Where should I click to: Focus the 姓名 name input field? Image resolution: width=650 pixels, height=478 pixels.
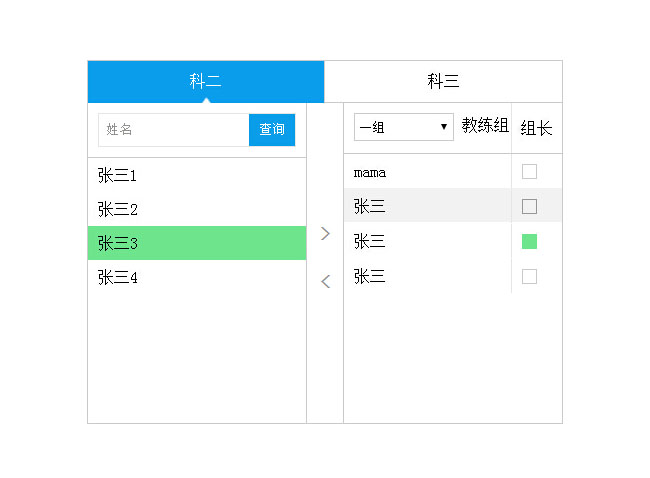click(x=173, y=130)
